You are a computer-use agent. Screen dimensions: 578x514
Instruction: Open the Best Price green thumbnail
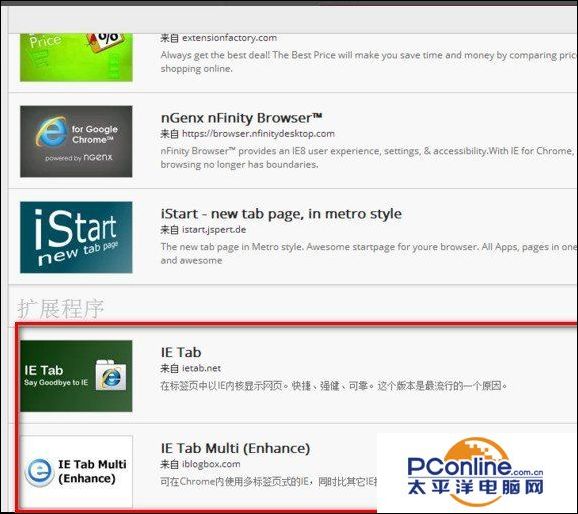(x=76, y=57)
